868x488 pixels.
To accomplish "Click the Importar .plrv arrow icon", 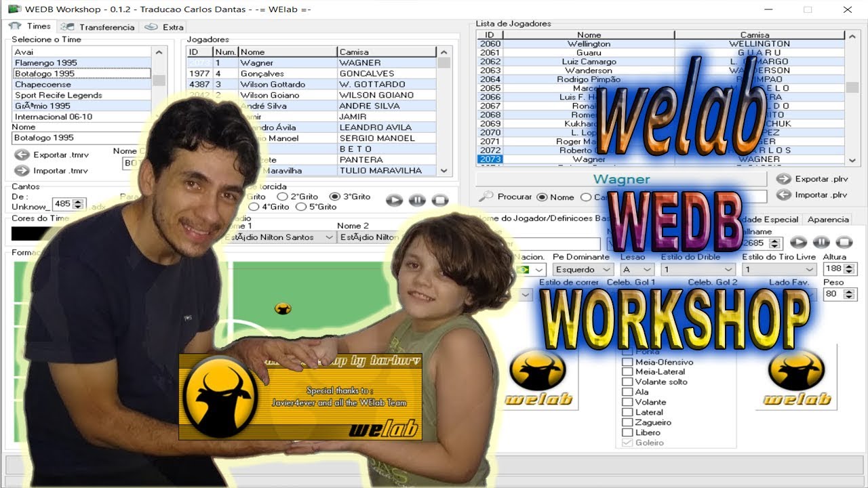I will tap(784, 195).
